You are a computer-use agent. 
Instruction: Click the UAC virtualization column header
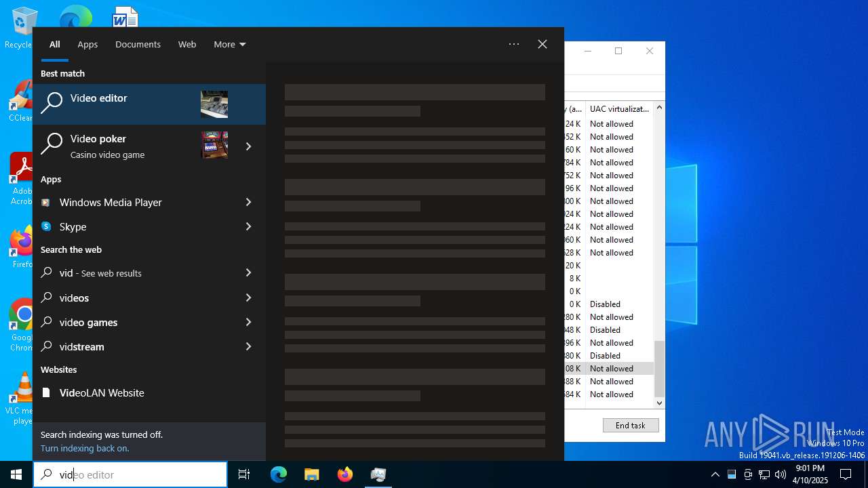(x=619, y=108)
